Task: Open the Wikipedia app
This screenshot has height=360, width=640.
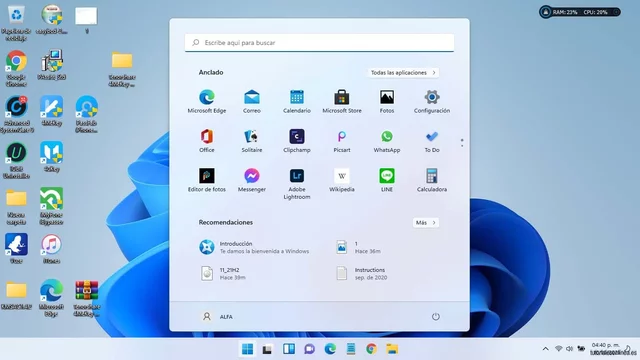Action: (342, 180)
